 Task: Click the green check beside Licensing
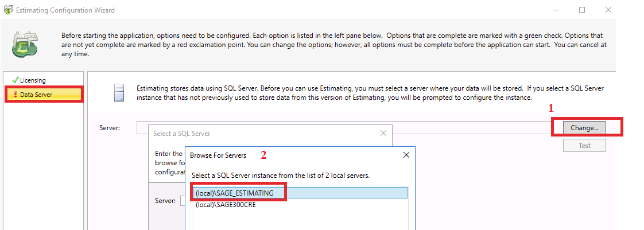(15, 80)
